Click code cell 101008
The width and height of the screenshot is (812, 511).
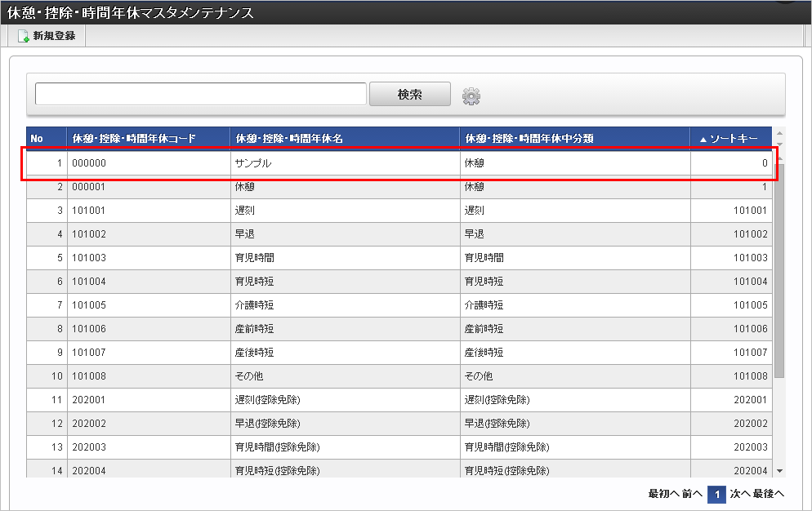coord(149,376)
